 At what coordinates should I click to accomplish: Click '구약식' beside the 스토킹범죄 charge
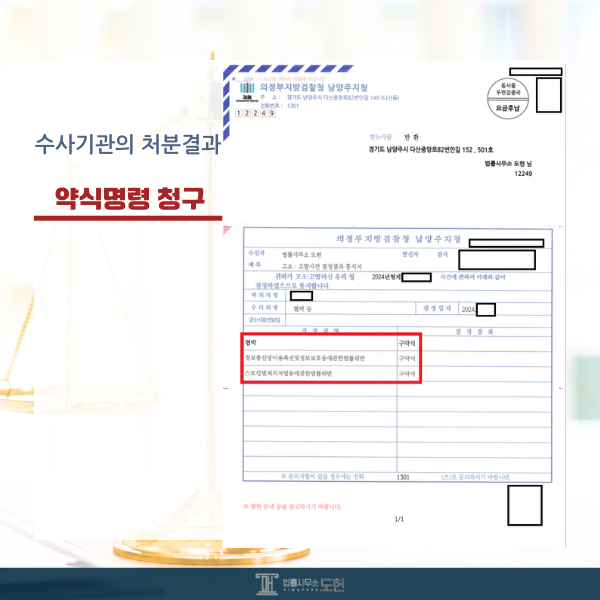pyautogui.click(x=407, y=374)
